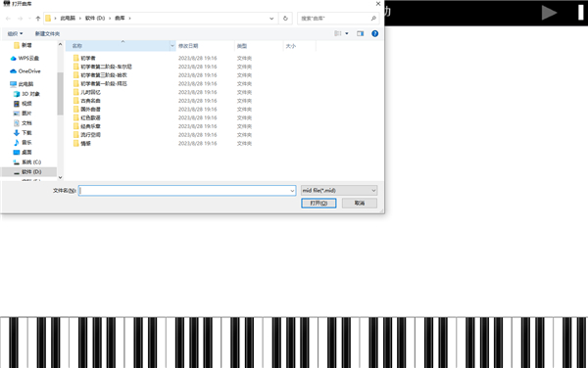The height and width of the screenshot is (368, 588).
Task: Click sidebar scrollbar up arrow
Action: pos(60,44)
